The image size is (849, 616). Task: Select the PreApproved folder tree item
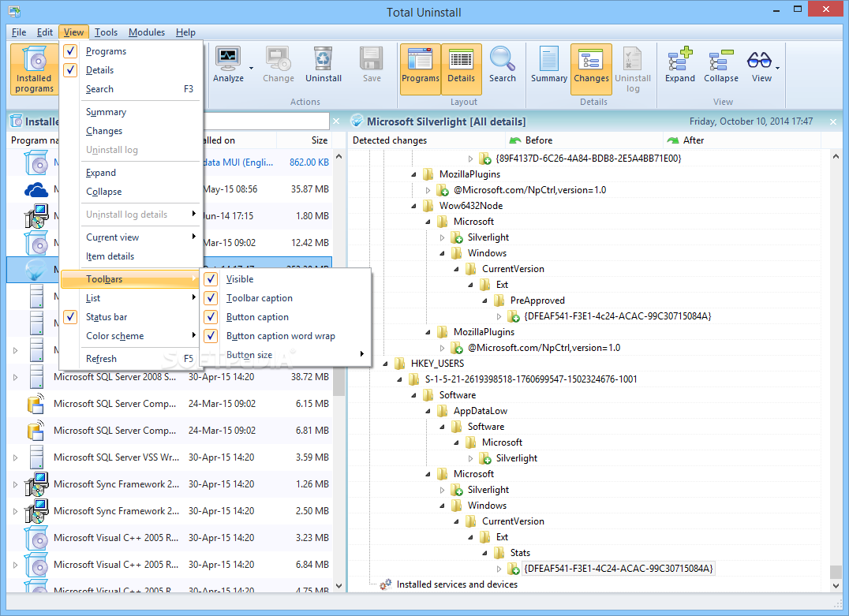click(537, 301)
